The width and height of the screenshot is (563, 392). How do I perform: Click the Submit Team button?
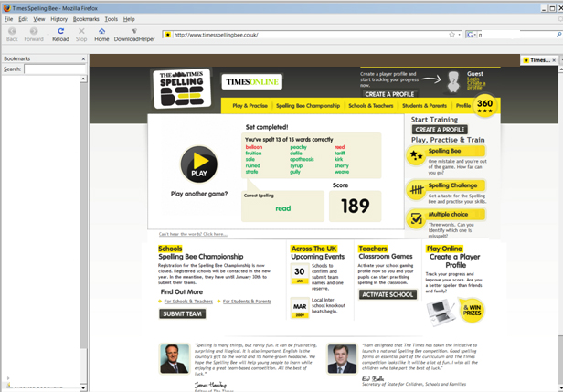coord(182,313)
